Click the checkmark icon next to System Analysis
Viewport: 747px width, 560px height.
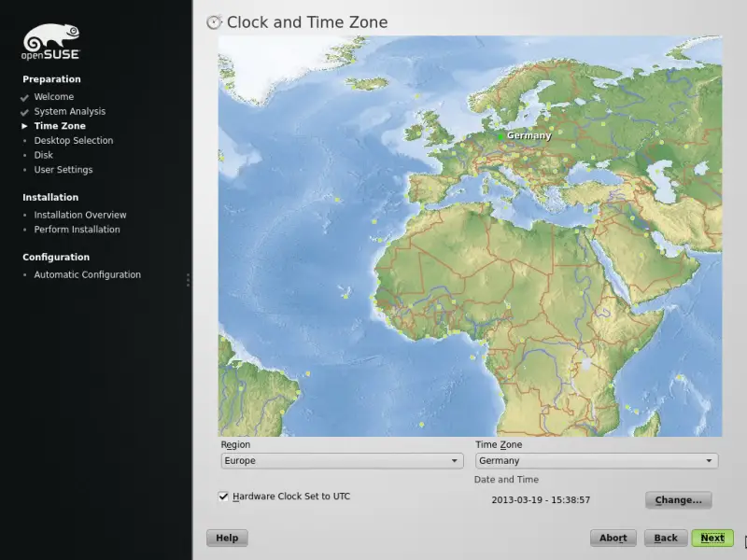(x=24, y=112)
